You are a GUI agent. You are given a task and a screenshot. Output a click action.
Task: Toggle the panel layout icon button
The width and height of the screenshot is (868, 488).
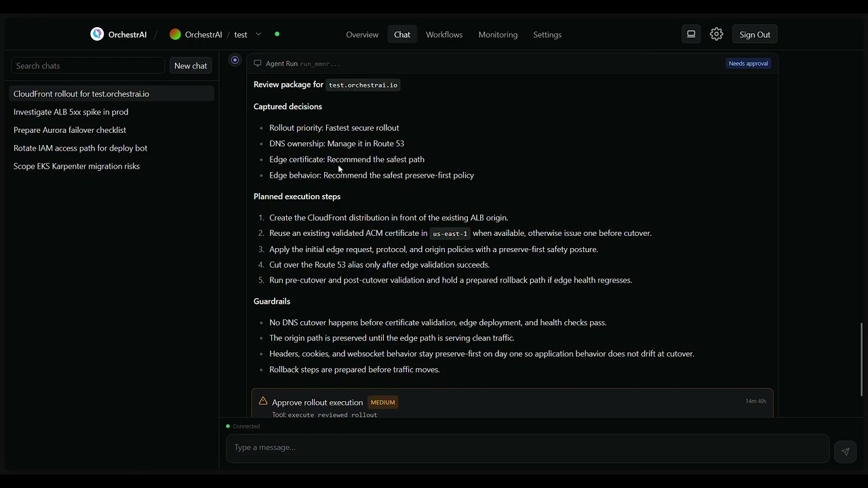pos(691,34)
